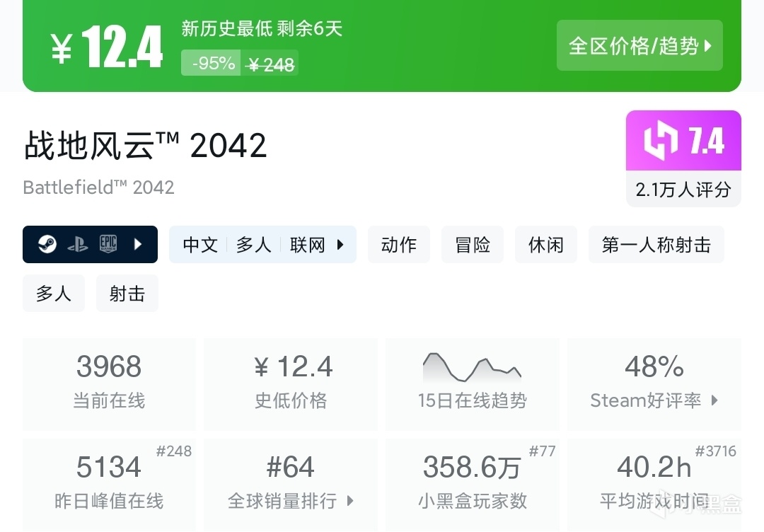Open the 全区价格/趋势 price trends button

pos(639,46)
